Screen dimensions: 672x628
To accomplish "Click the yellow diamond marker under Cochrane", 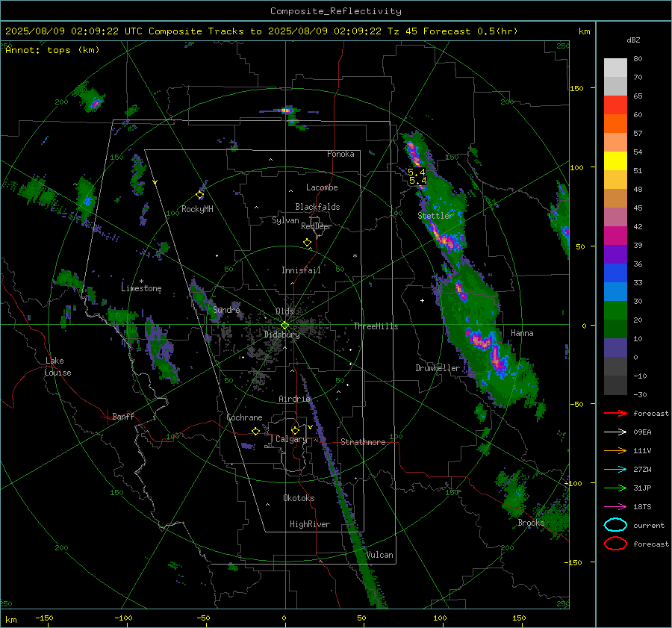I will coord(256,432).
